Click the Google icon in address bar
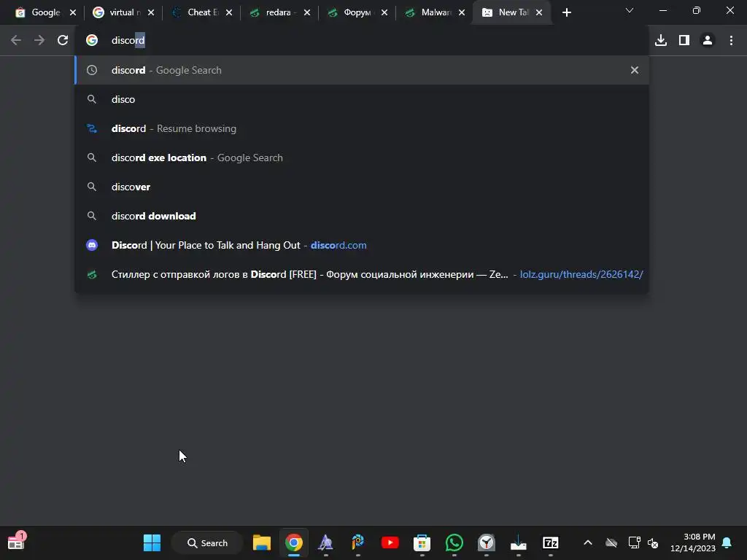 coord(92,41)
